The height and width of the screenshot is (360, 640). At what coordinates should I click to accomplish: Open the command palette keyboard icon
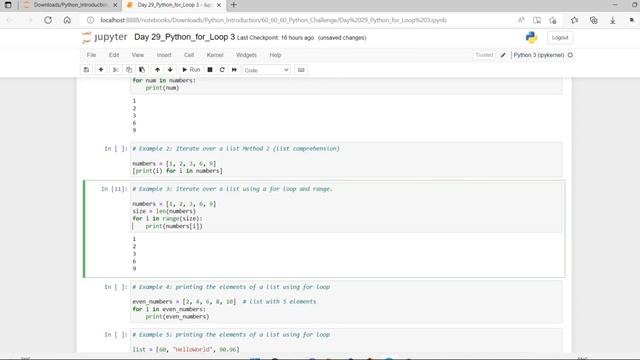301,70
